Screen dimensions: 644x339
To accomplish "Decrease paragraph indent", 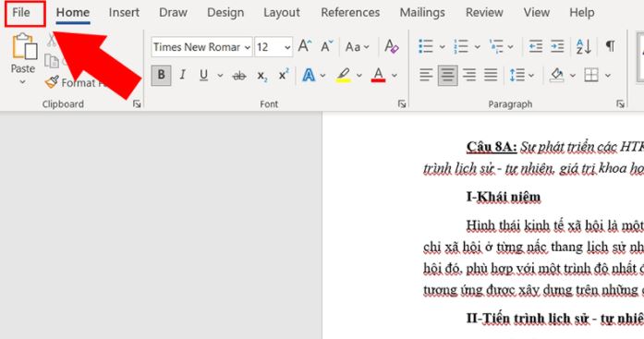I will tap(536, 46).
